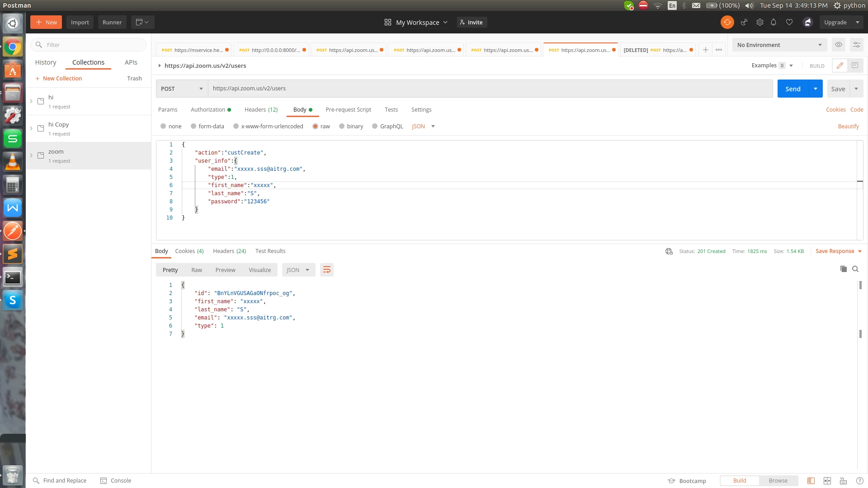
Task: Select the form-data body radio button
Action: (x=193, y=127)
